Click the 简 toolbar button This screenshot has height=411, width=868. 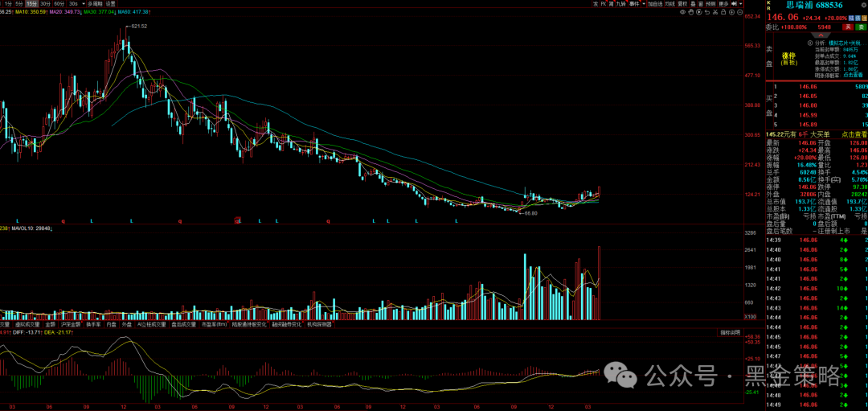click(612, 4)
